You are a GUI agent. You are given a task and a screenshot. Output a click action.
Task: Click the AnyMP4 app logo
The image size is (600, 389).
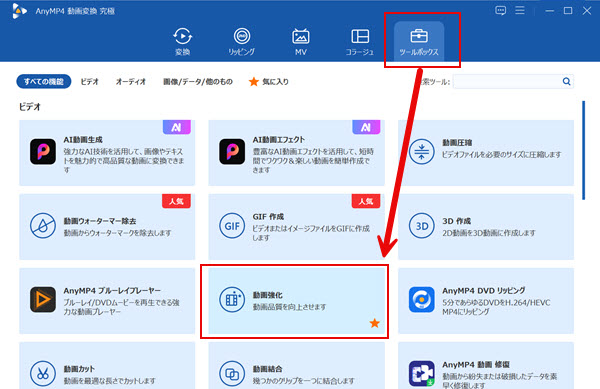click(x=19, y=11)
